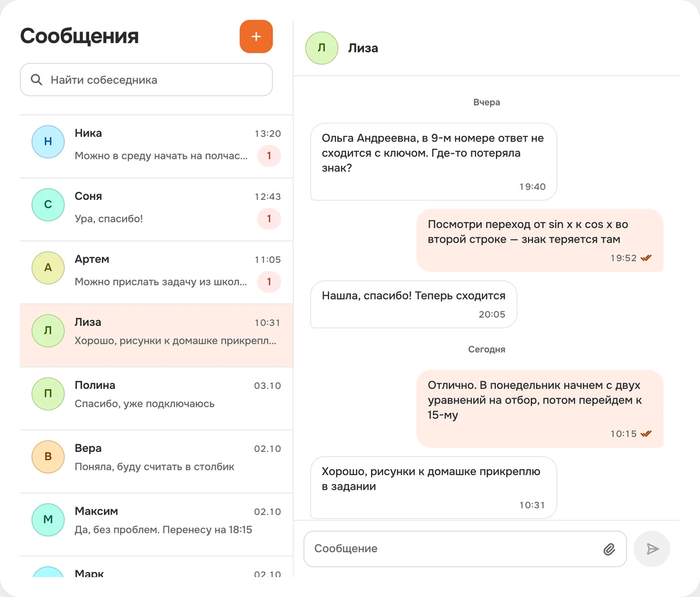This screenshot has width=700, height=597.
Task: Click the Сегодня date separator
Action: tap(487, 349)
